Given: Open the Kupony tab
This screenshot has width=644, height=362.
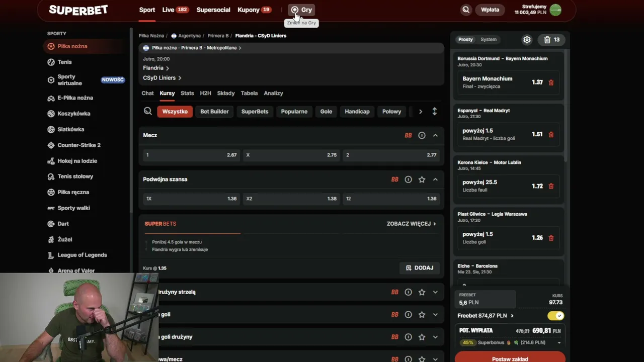Looking at the screenshot, I should click(254, 10).
